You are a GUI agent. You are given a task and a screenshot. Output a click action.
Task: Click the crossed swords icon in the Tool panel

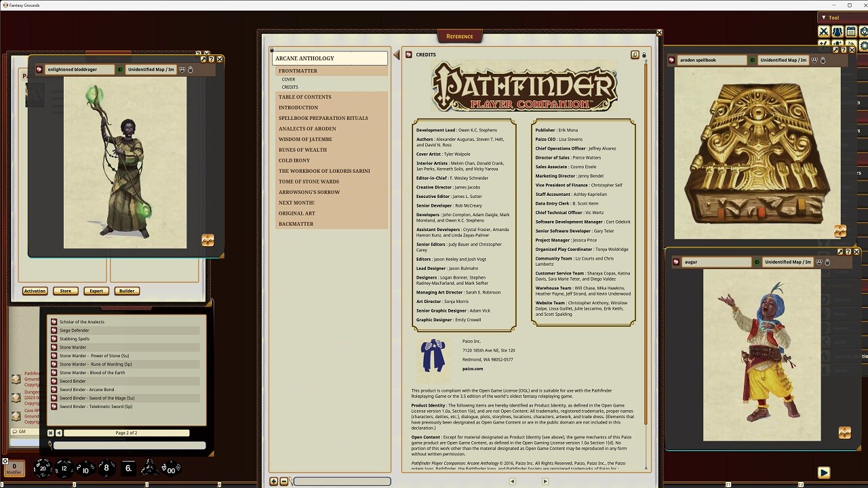point(824,30)
